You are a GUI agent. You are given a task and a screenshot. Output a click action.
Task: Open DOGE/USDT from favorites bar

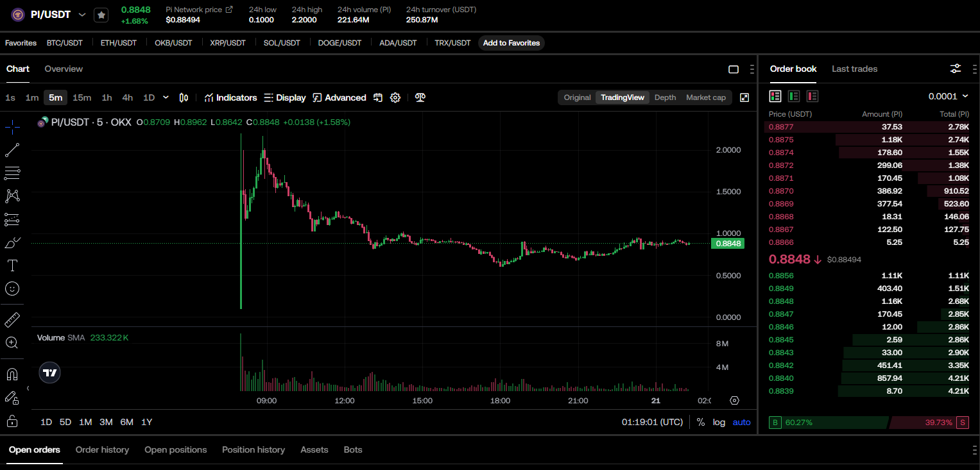pos(340,43)
